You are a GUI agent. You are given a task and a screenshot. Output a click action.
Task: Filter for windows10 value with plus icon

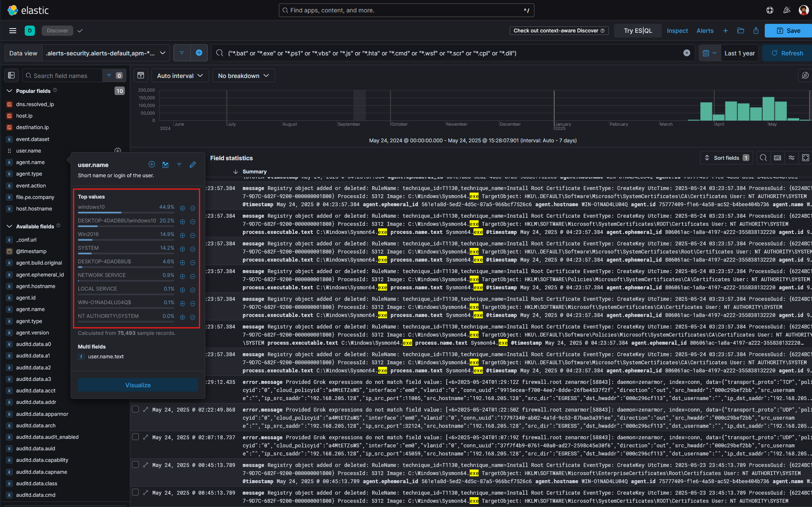[x=182, y=208]
